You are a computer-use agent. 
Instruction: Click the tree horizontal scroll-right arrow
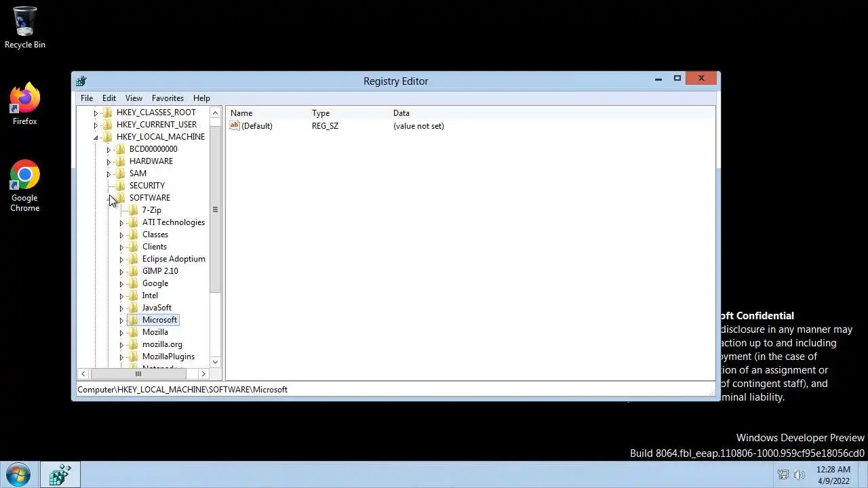(203, 373)
